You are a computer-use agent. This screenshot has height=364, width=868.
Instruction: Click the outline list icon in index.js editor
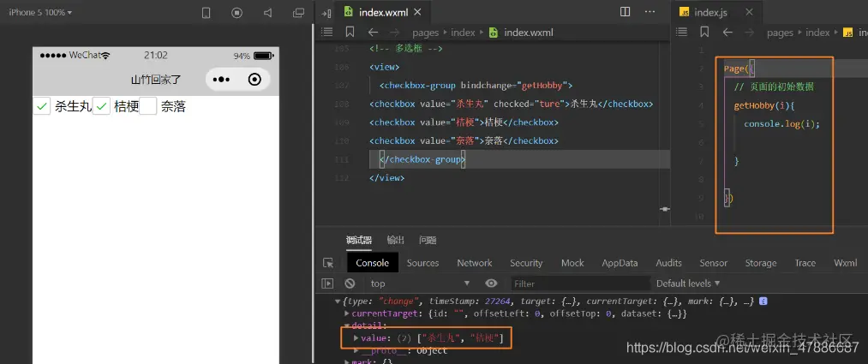(x=681, y=33)
